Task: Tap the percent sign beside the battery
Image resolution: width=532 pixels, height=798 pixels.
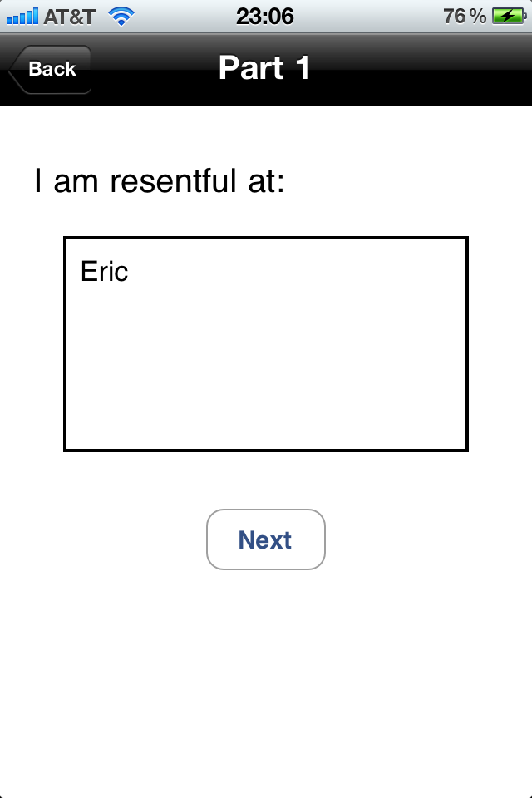Action: click(478, 16)
